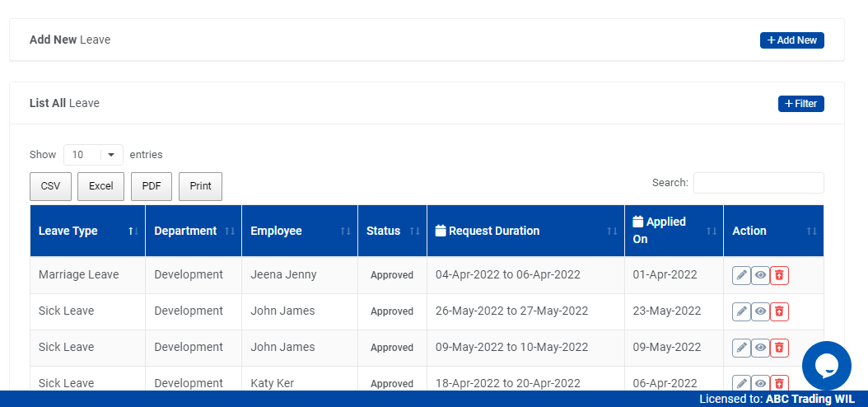Edit the 09-May-2022 Sick Leave request
Viewport: 868px width, 407px height.
[741, 348]
